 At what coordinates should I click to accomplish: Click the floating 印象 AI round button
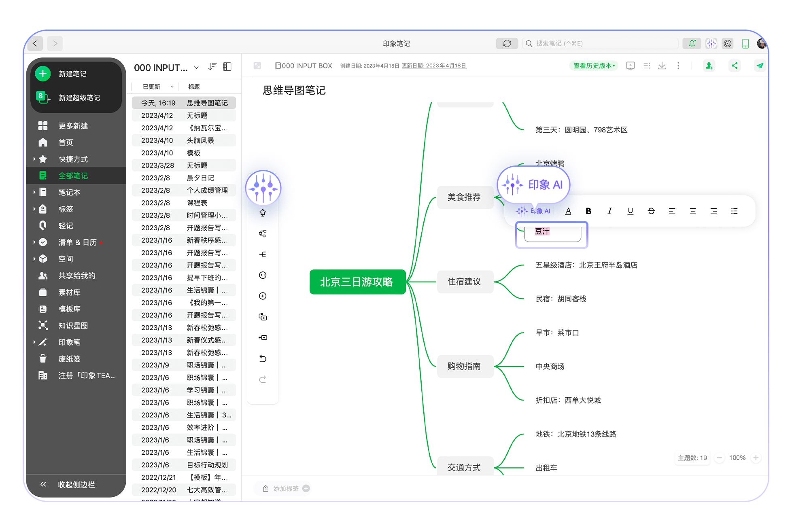[263, 188]
